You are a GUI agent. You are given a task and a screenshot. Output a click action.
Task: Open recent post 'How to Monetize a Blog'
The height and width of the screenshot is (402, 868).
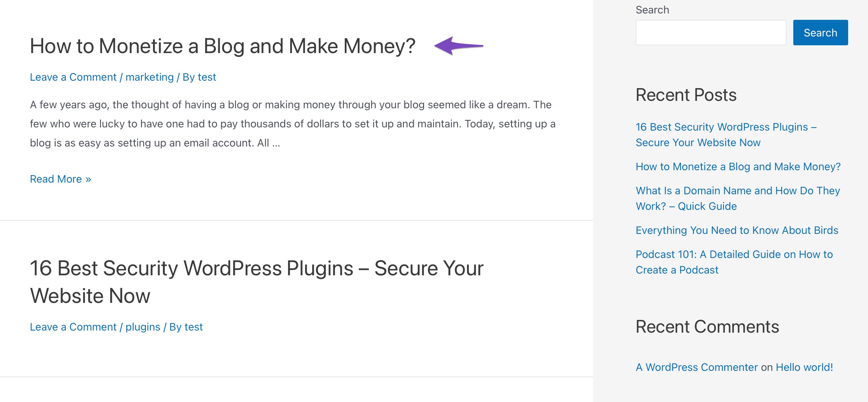[738, 167]
